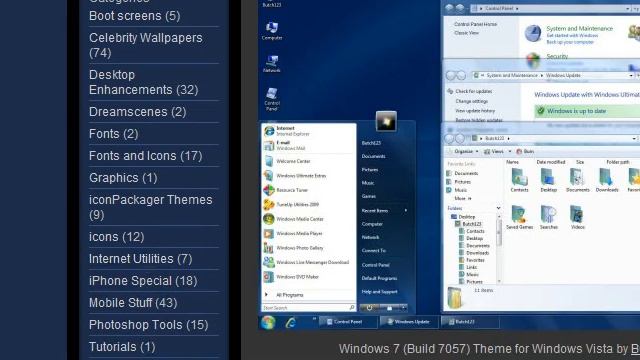Open the Mobile Stuff (43) category

133,303
